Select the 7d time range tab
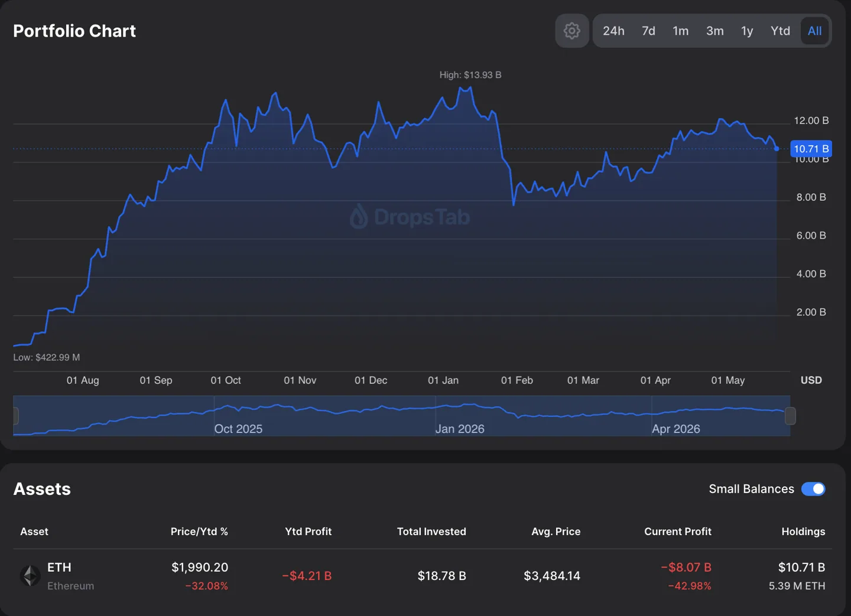This screenshot has height=616, width=851. pyautogui.click(x=648, y=31)
